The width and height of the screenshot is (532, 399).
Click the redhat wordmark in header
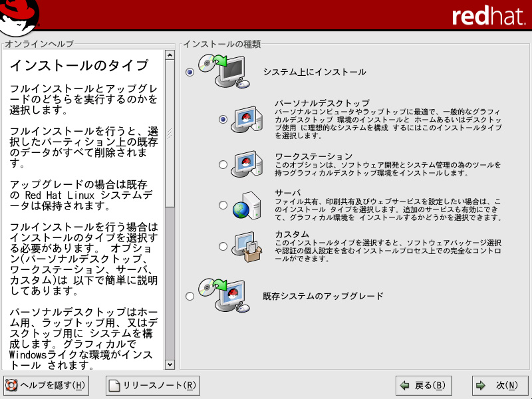point(489,15)
